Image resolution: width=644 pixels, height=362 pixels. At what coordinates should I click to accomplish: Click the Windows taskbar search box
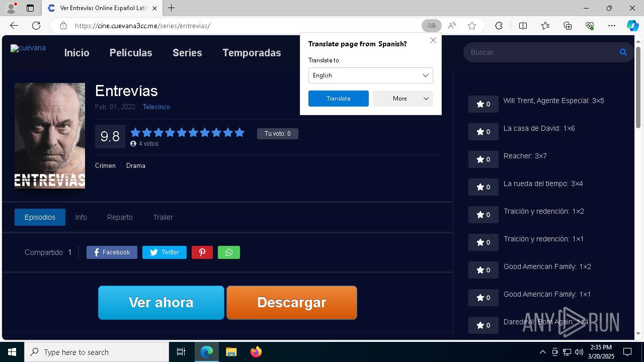pos(97,352)
